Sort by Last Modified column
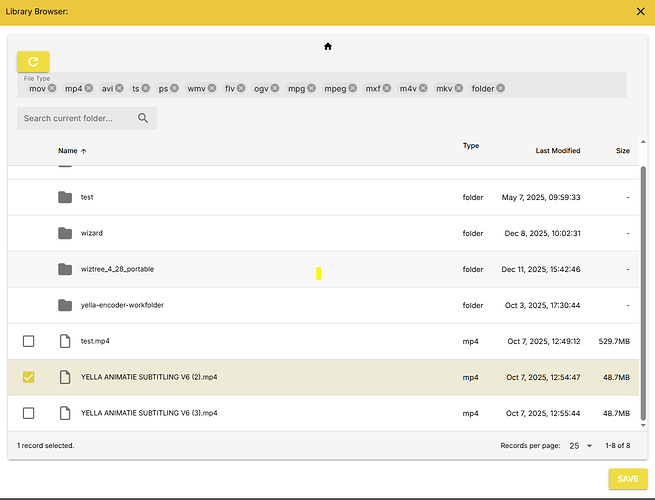The height and width of the screenshot is (500, 655). click(x=557, y=151)
